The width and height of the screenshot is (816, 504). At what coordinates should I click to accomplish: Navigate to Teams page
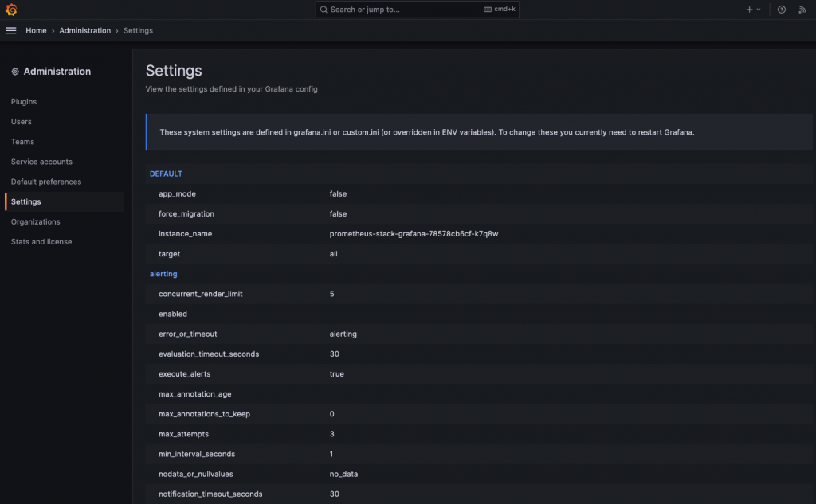(x=22, y=142)
